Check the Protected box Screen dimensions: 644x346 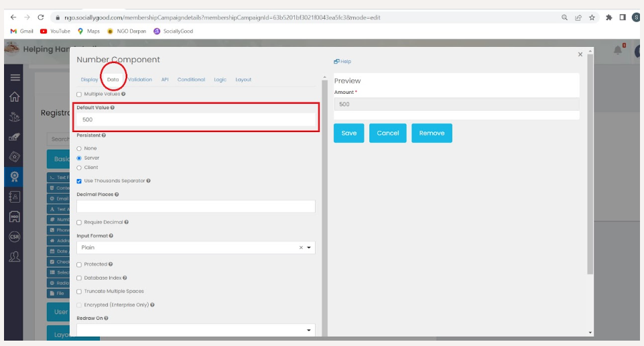(79, 265)
